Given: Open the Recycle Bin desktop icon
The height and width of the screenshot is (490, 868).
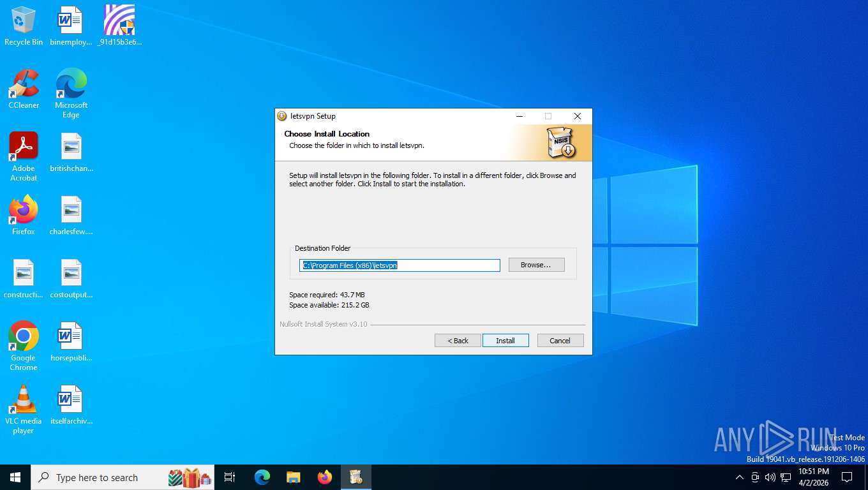Looking at the screenshot, I should 24,26.
